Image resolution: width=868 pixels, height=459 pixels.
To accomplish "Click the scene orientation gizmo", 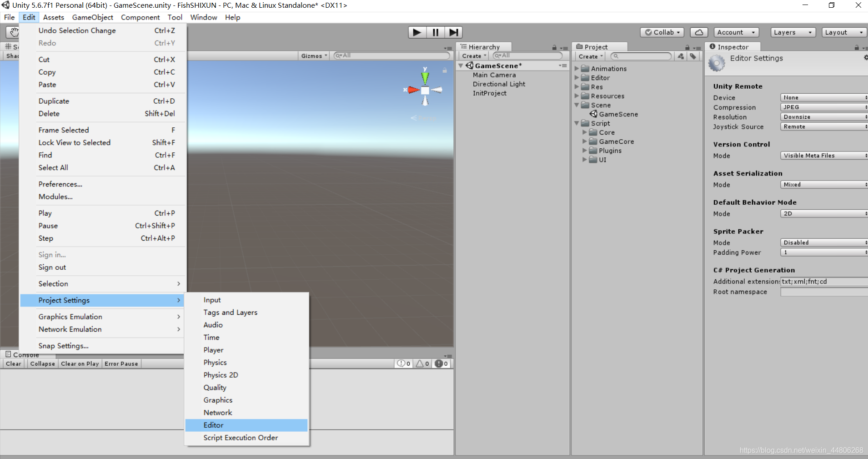I will 425,90.
